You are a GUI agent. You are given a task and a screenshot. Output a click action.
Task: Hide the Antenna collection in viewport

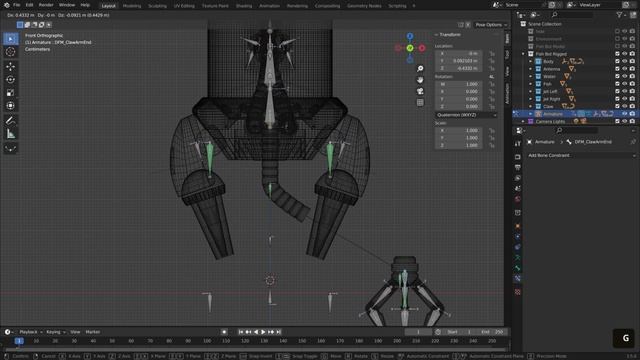tap(624, 69)
